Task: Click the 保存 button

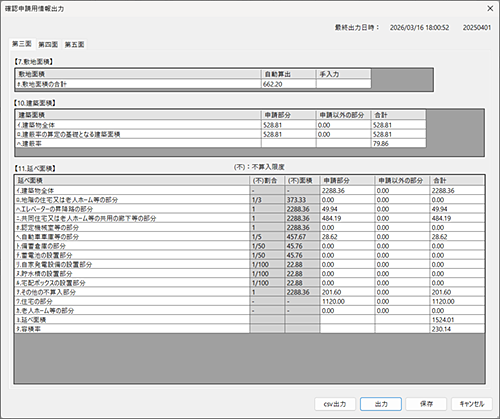Action: click(426, 404)
